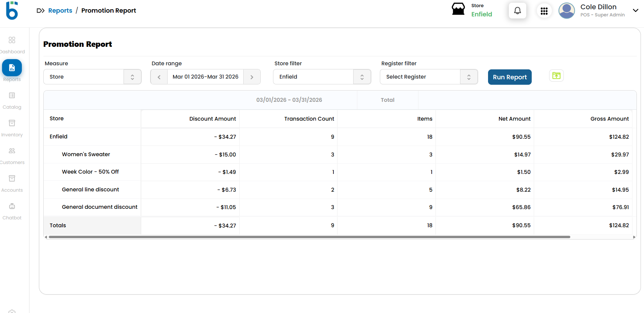The image size is (644, 313).
Task: Select the Accounts menu label
Action: click(12, 190)
